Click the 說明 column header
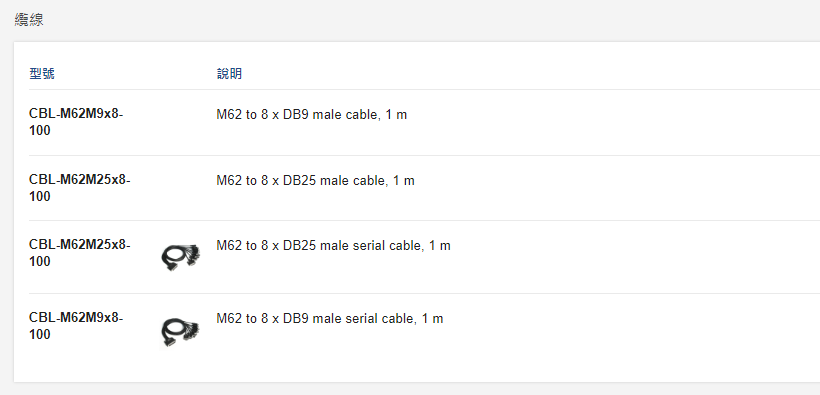Viewport: 820px width, 395px height. [230, 74]
